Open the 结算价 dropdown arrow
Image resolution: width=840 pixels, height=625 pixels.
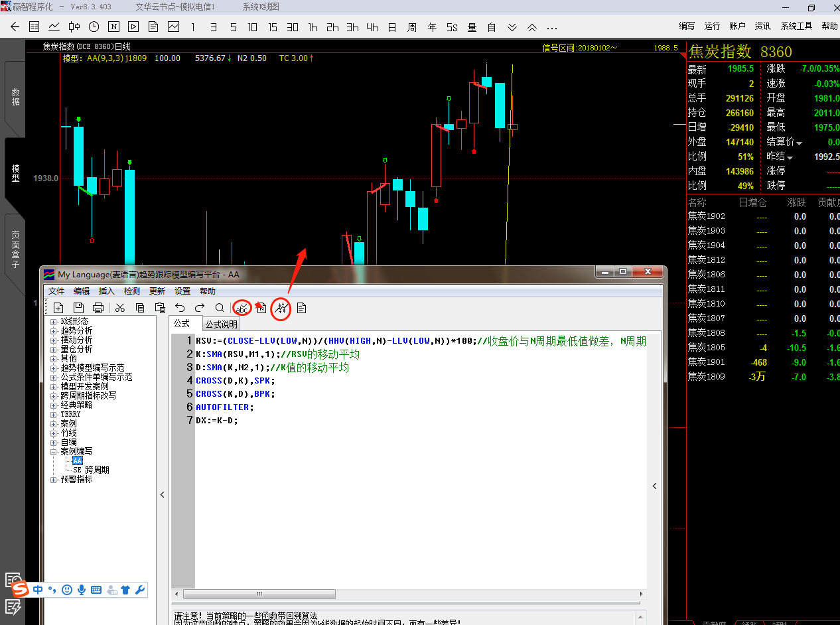(799, 143)
